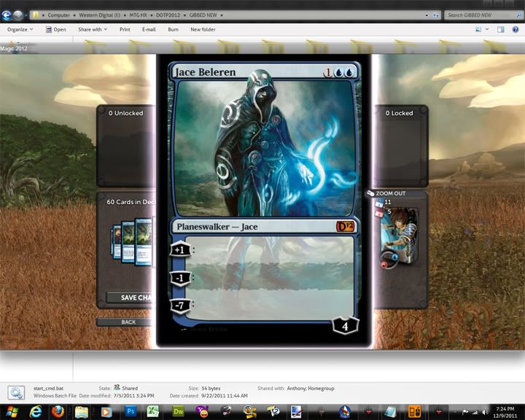
Task: Click Burn in the Explorer toolbar
Action: coord(173,29)
